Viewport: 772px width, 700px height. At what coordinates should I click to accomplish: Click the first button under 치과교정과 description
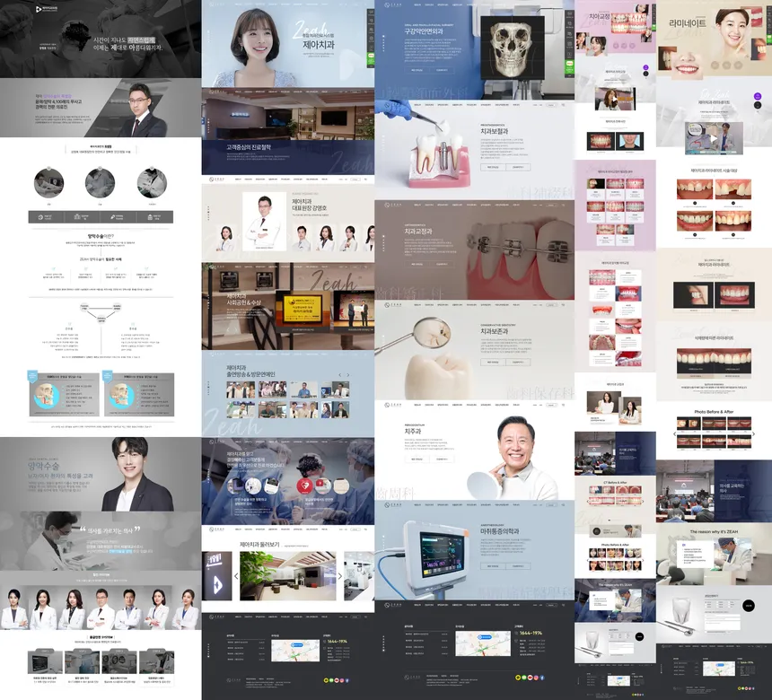pyautogui.click(x=417, y=264)
